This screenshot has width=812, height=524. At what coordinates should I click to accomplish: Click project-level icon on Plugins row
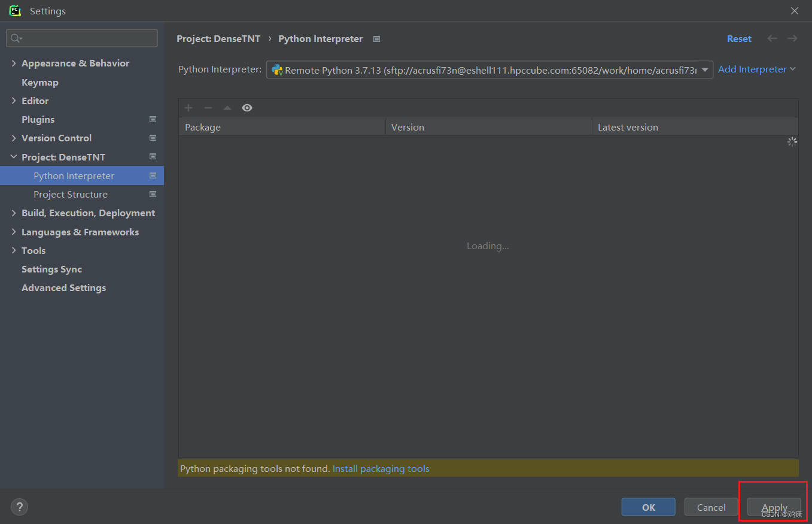pyautogui.click(x=153, y=119)
